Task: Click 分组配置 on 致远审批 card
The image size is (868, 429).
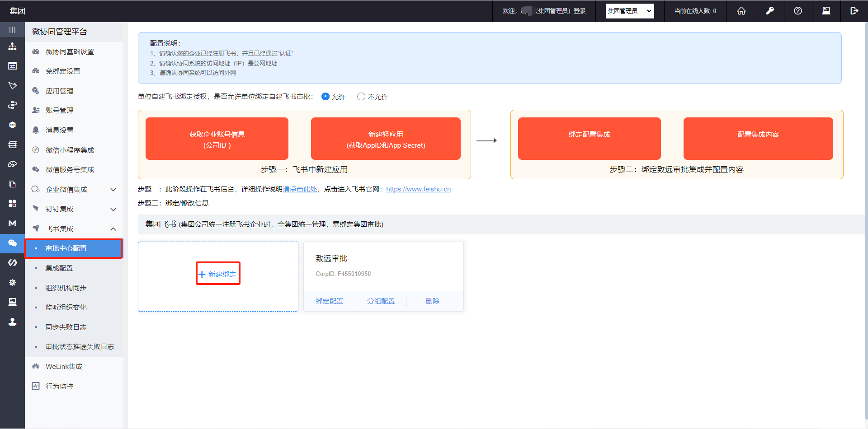Action: pyautogui.click(x=381, y=301)
